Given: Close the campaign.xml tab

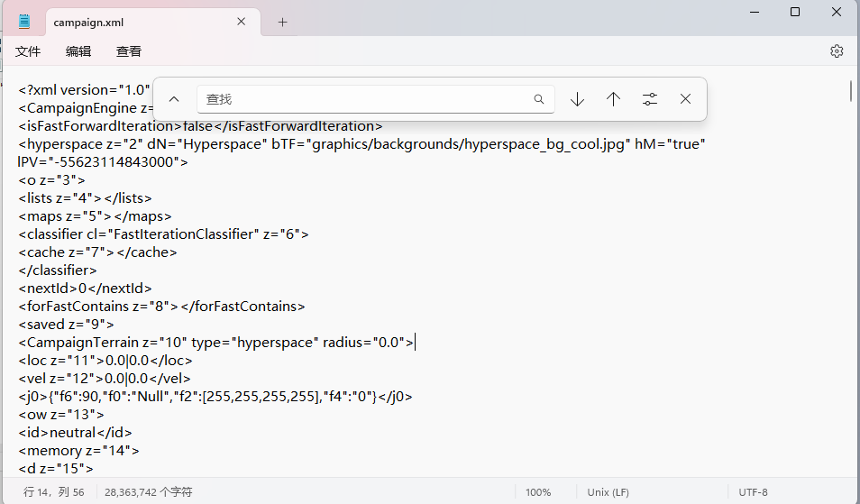Looking at the screenshot, I should (242, 22).
